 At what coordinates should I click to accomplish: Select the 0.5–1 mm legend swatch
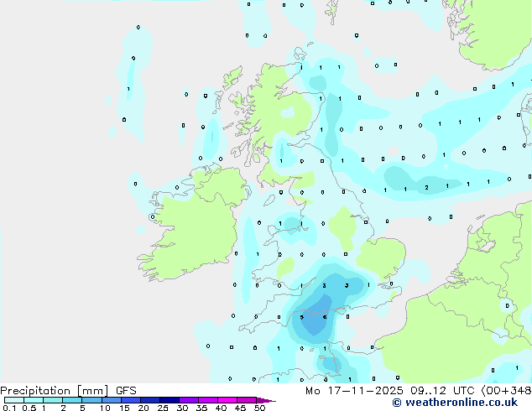point(34,400)
